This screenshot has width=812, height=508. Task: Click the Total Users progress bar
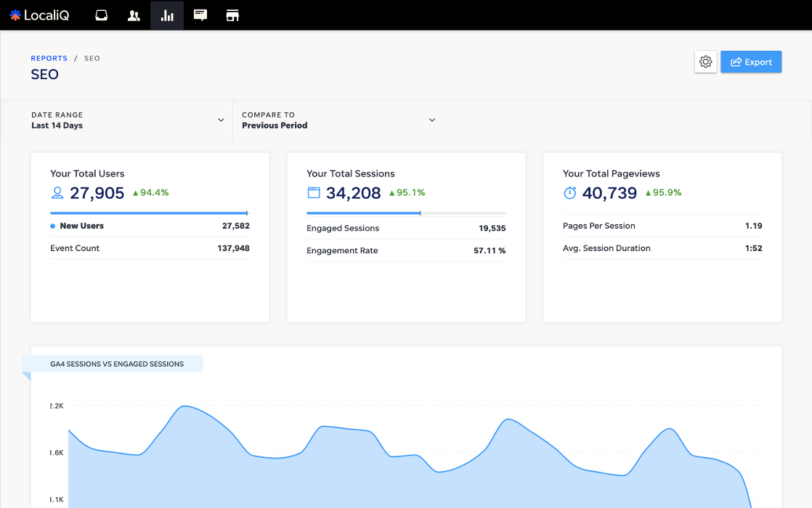click(149, 213)
